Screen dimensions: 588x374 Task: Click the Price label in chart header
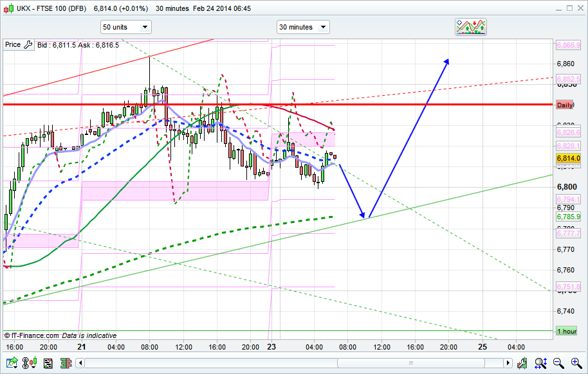[12, 45]
